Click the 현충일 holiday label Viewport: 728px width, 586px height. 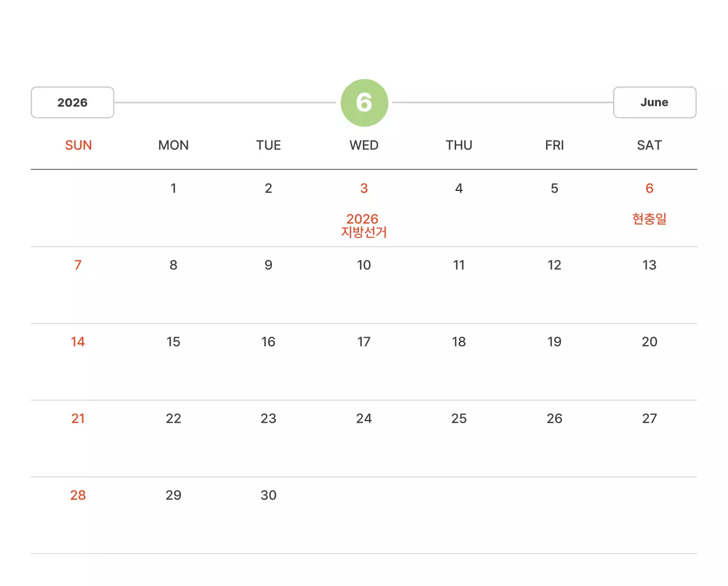point(649,219)
